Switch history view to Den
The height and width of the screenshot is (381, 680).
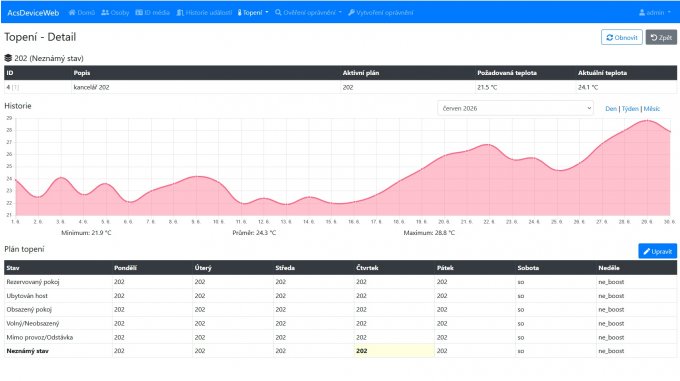tap(611, 109)
